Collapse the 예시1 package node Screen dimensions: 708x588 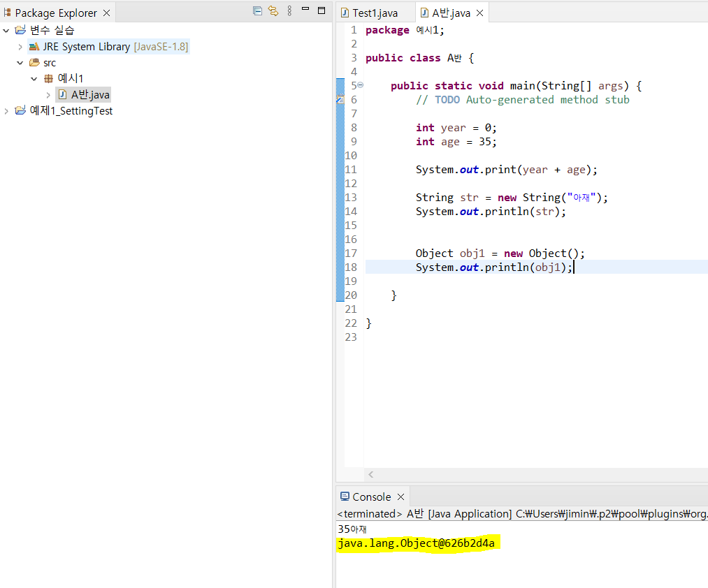point(34,79)
